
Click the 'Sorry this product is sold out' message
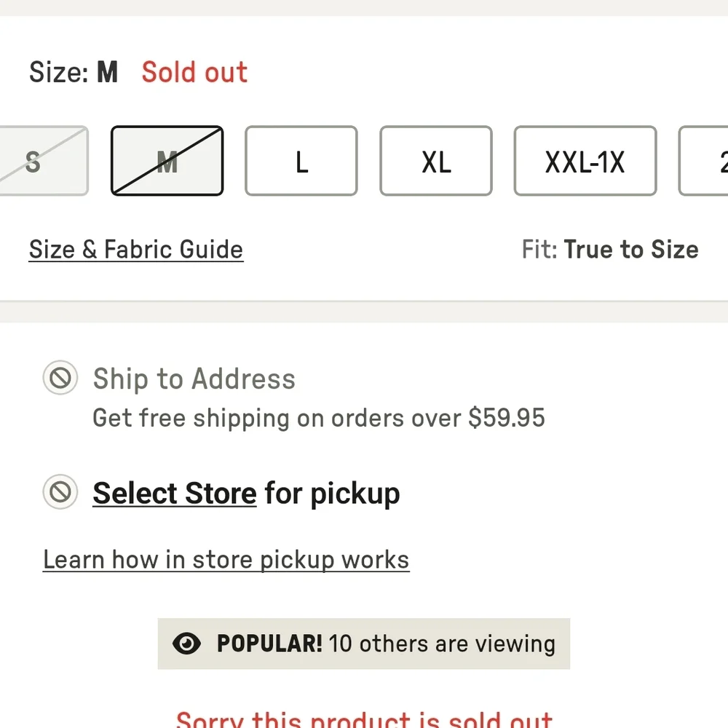[x=365, y=719]
